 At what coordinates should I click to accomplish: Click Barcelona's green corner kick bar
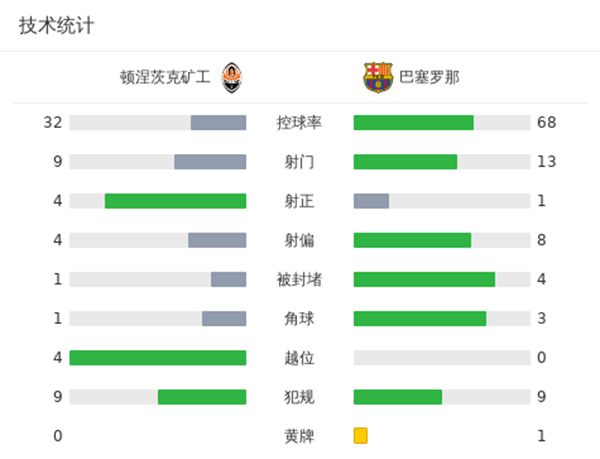tap(420, 319)
